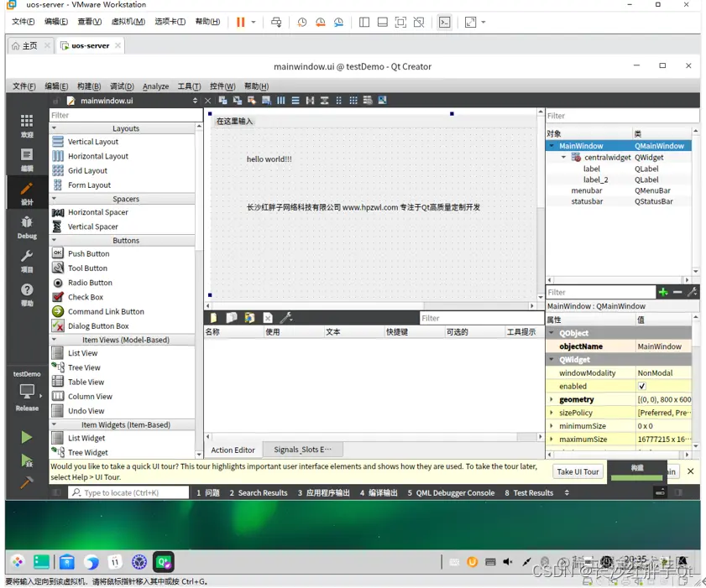Click the widget box vertical scrollbar
This screenshot has height=588, width=706.
tap(199, 290)
